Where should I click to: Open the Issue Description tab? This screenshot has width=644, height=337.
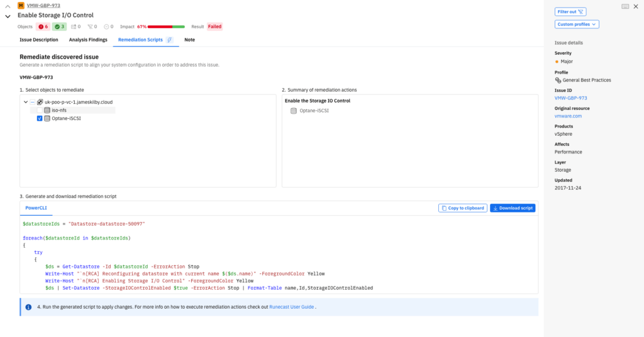point(39,40)
